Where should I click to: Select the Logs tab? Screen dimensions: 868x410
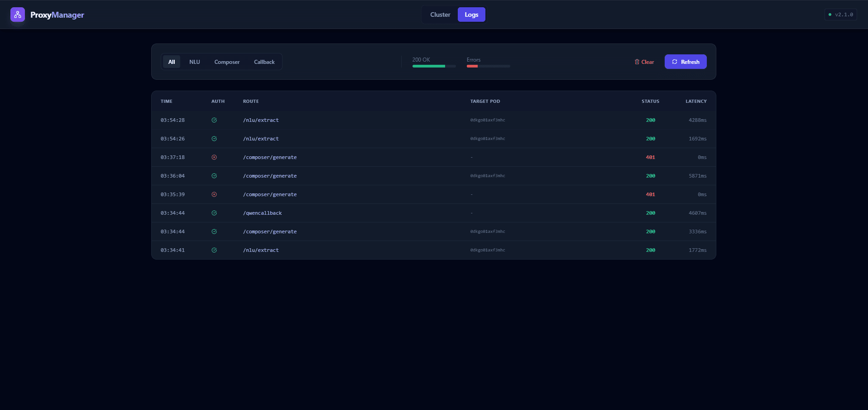point(471,14)
